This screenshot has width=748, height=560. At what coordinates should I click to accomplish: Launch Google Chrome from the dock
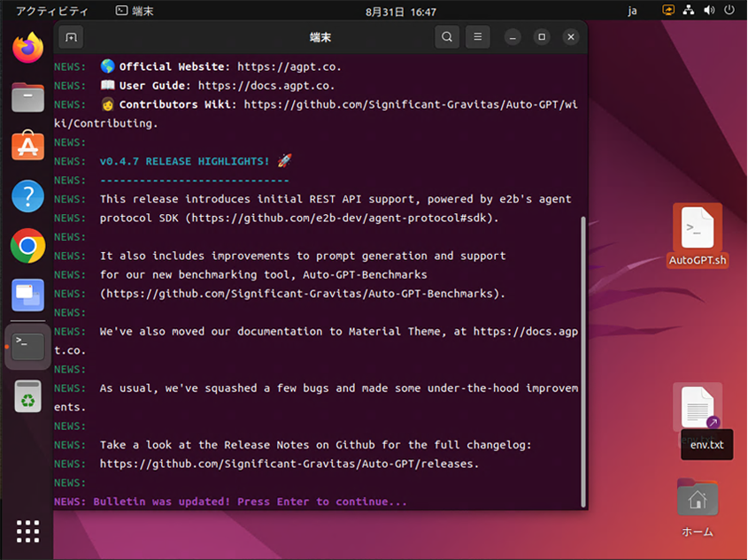click(x=28, y=246)
